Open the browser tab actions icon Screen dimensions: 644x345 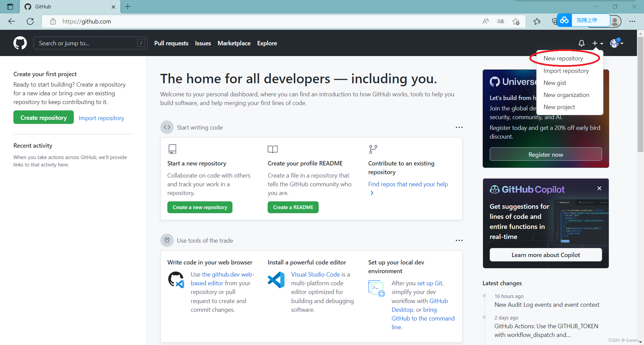point(10,6)
